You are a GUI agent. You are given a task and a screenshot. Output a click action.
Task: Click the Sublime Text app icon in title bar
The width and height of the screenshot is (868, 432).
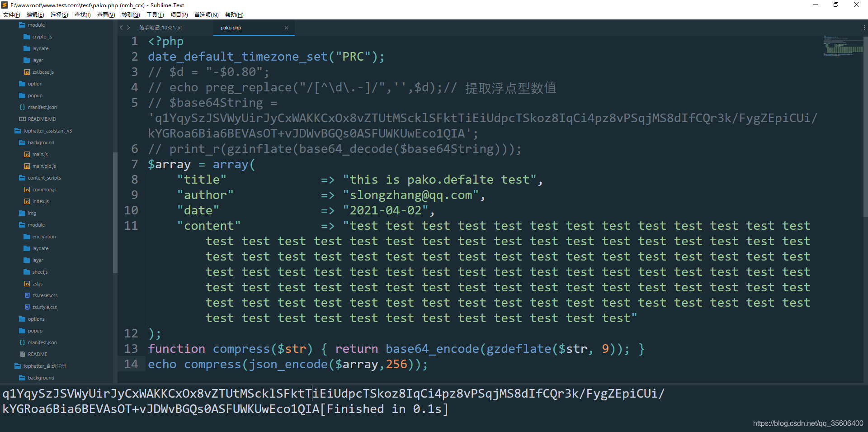point(5,5)
